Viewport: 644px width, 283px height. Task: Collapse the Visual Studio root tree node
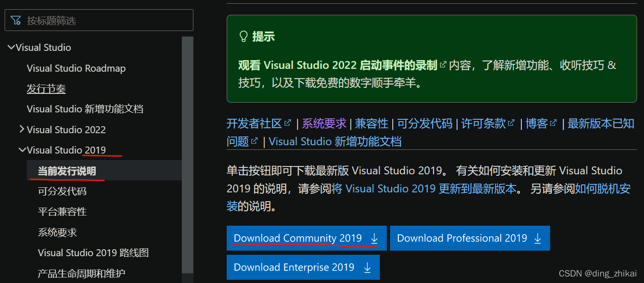[x=11, y=47]
